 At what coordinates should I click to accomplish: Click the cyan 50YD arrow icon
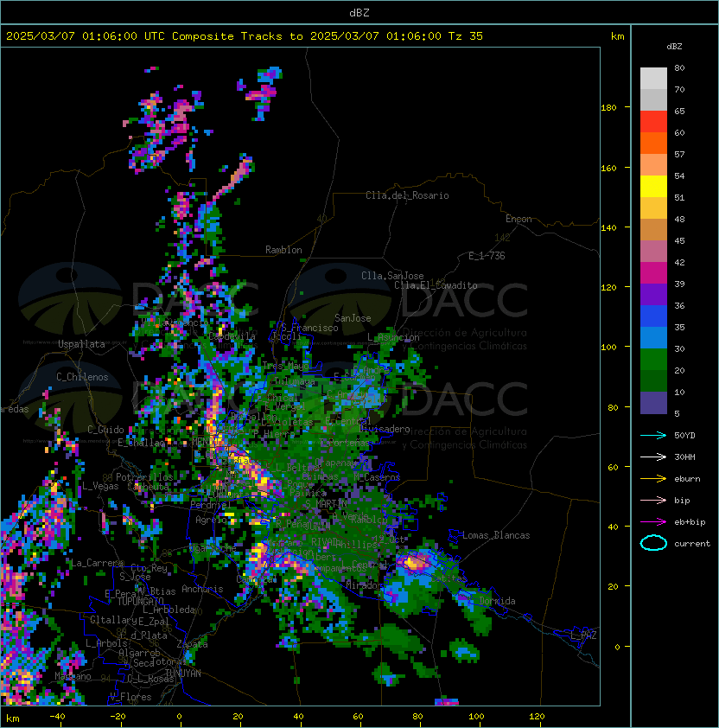tap(653, 435)
